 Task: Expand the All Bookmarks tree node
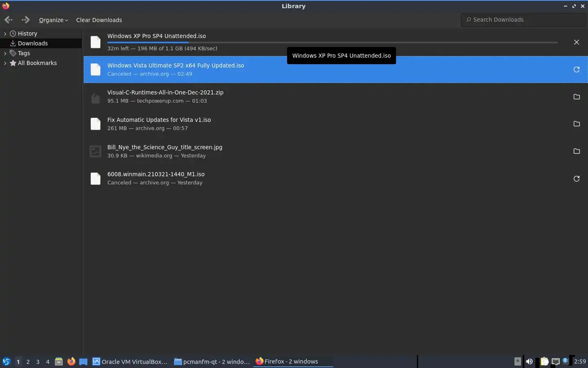coord(5,63)
